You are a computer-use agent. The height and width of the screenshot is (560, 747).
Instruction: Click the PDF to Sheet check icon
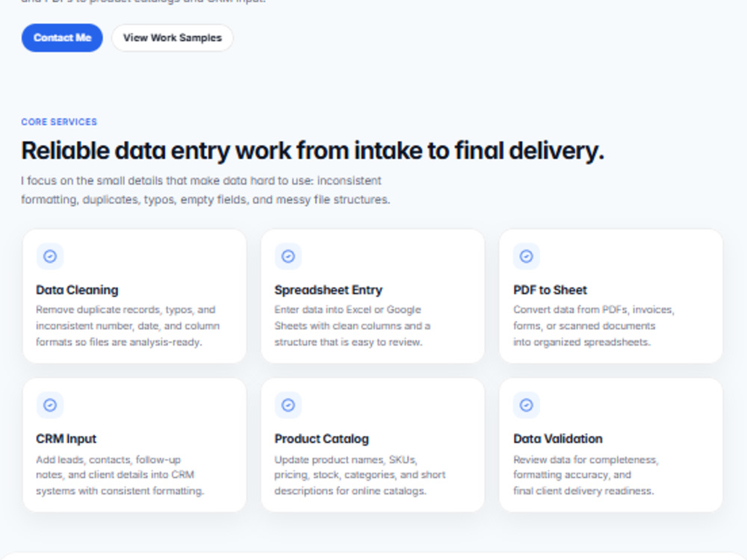pos(527,256)
